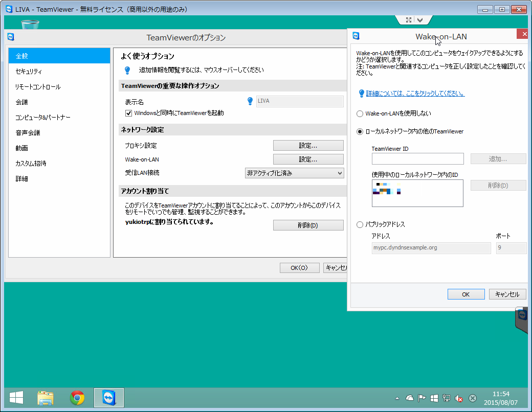Click the 設定... button in the Wake-on-LAN row
The height and width of the screenshot is (412, 532).
click(308, 159)
